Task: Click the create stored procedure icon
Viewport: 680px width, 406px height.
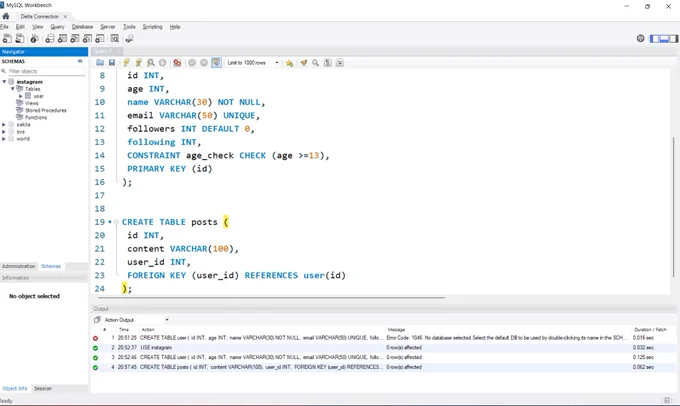Action: pos(88,39)
